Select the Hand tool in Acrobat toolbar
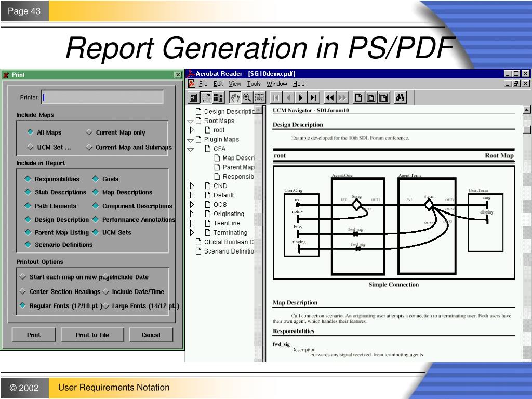 point(235,98)
